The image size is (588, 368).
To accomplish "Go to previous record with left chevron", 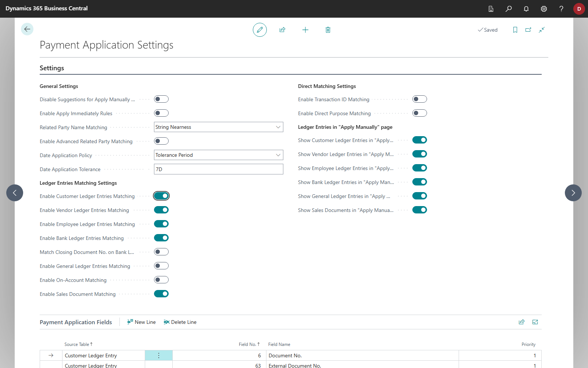I will pos(15,193).
